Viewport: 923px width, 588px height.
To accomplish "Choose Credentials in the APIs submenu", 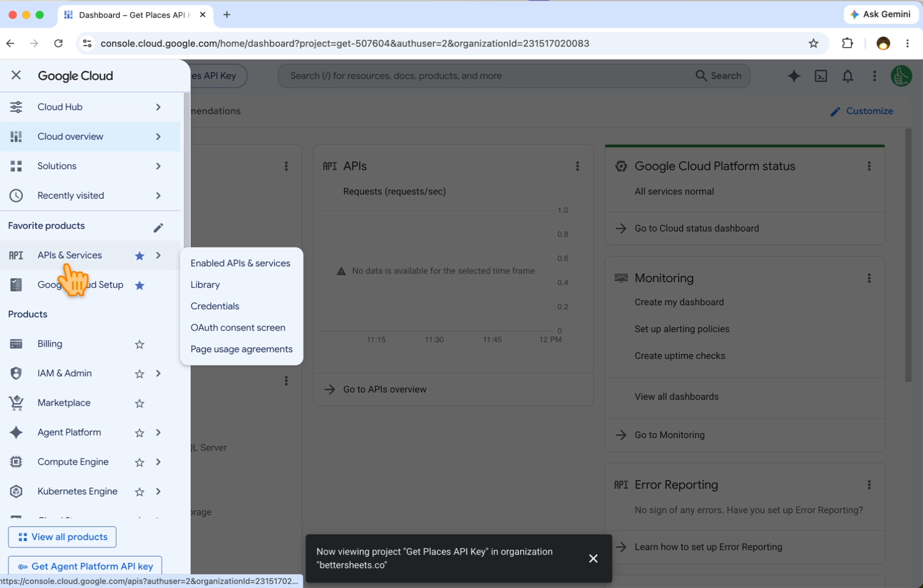I will click(215, 306).
